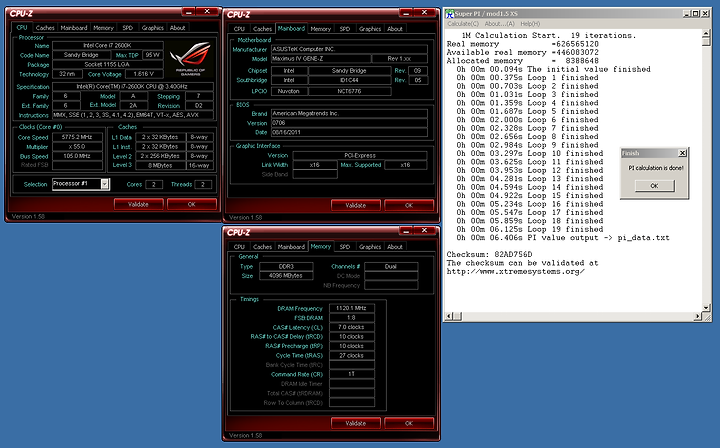Viewport: 720px width, 448px height.
Task: Click the xtremesystems.org URL text
Action: click(516, 271)
